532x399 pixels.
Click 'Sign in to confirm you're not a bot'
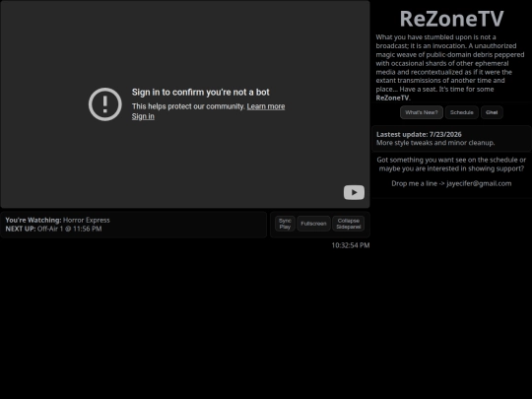201,93
